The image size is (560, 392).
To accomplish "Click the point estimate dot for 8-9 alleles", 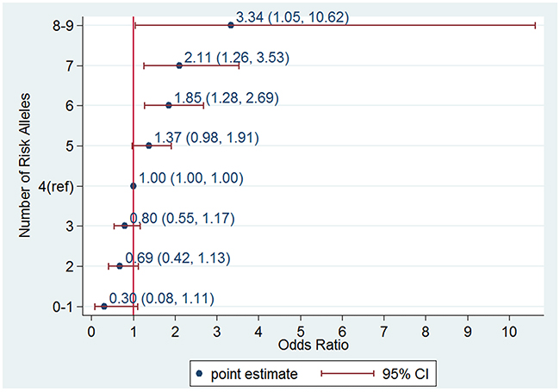I will (x=231, y=25).
